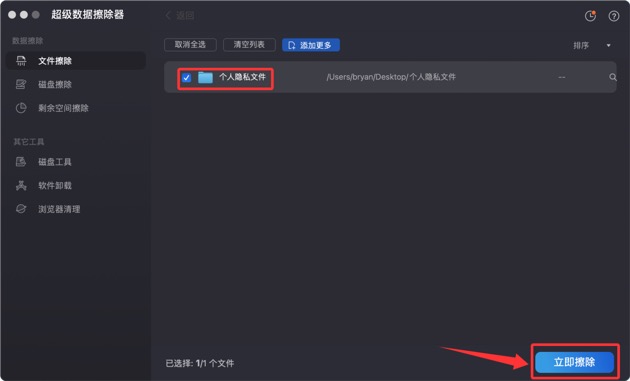This screenshot has width=630, height=381.
Task: Open 磁盘工具 from the sidebar
Action: 76,162
